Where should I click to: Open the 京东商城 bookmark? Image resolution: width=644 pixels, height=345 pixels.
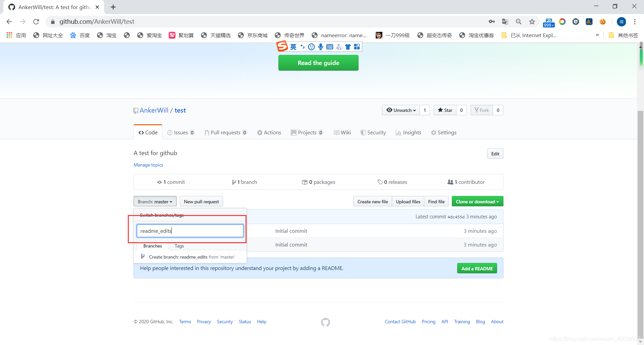click(253, 35)
